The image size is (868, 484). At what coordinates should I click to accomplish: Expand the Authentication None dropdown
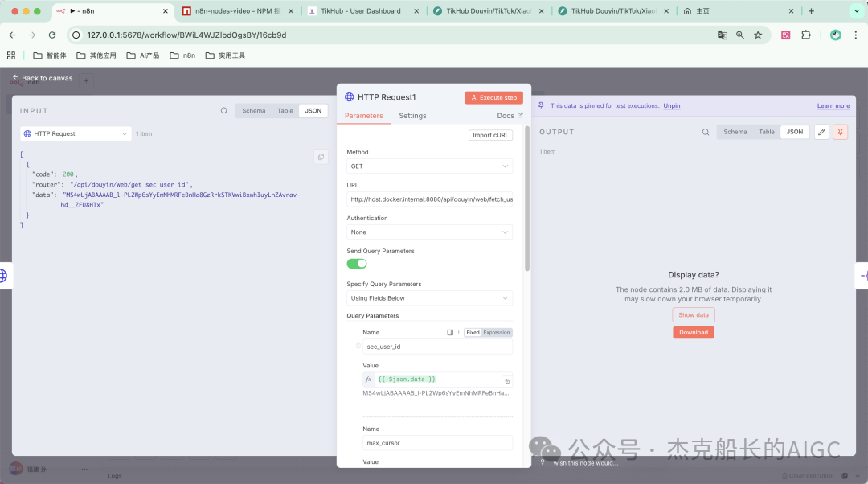[x=429, y=232]
